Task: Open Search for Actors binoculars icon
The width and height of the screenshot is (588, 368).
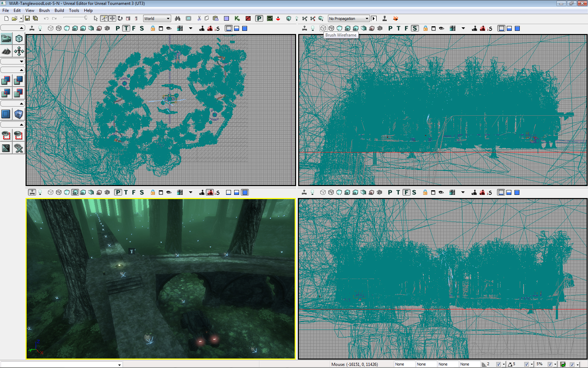Action: [178, 19]
